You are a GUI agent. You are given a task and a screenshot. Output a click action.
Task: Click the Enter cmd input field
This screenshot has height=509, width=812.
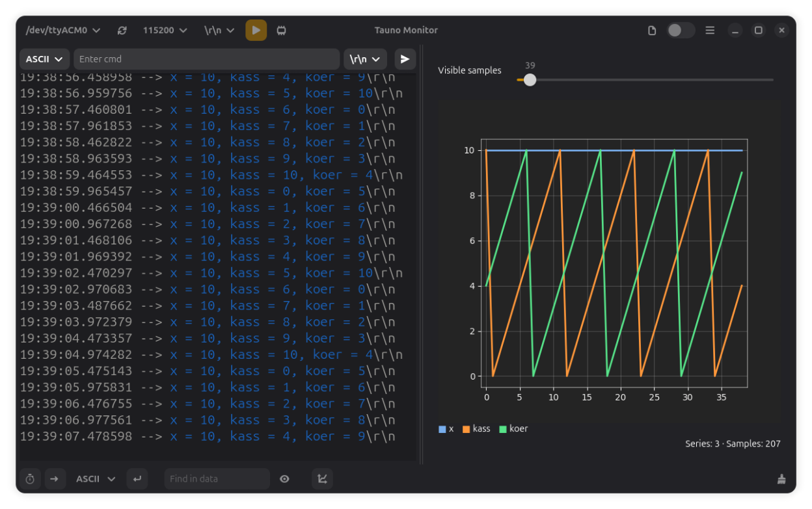(x=207, y=59)
